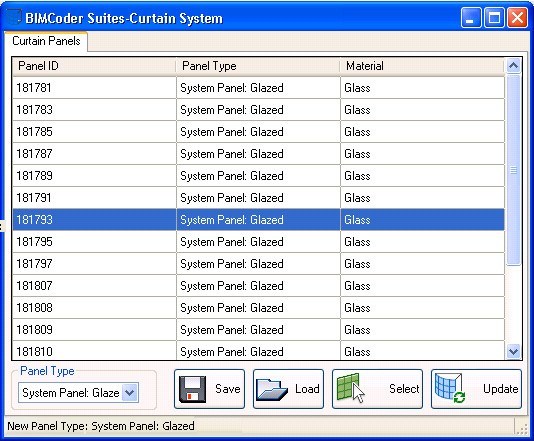The width and height of the screenshot is (534, 441).
Task: Click Panel Type cell of row 181789
Action: click(258, 176)
